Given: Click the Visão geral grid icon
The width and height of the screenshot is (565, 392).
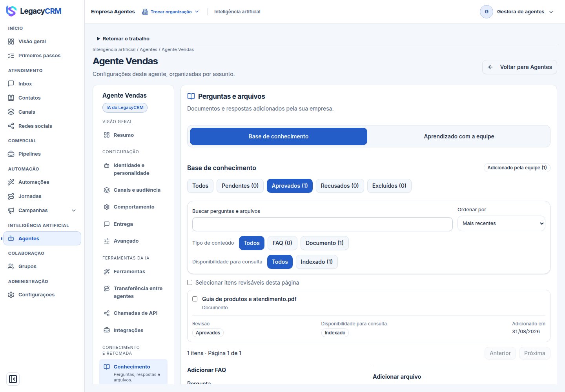Looking at the screenshot, I should 11,41.
